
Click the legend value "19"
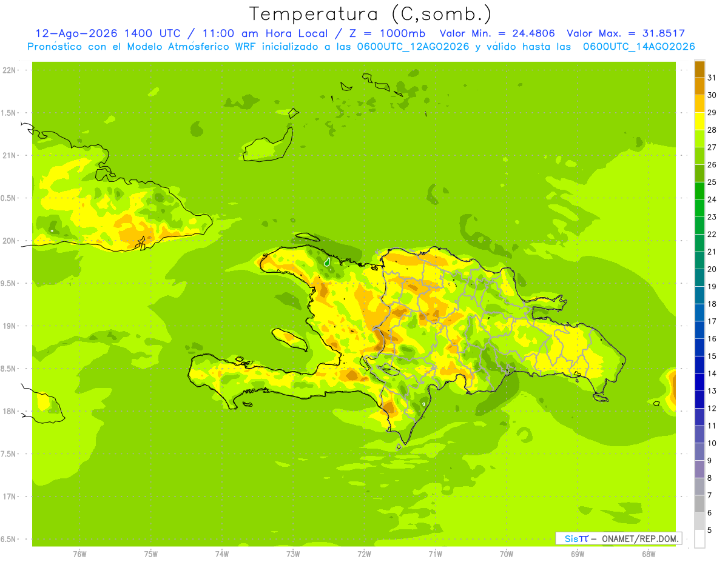coord(712,286)
